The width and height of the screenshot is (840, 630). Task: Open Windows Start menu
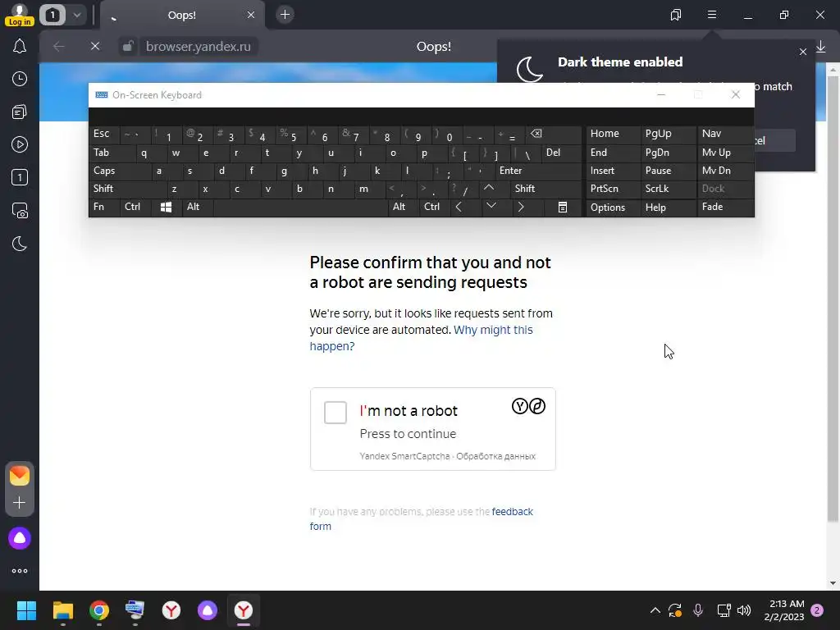point(26,610)
